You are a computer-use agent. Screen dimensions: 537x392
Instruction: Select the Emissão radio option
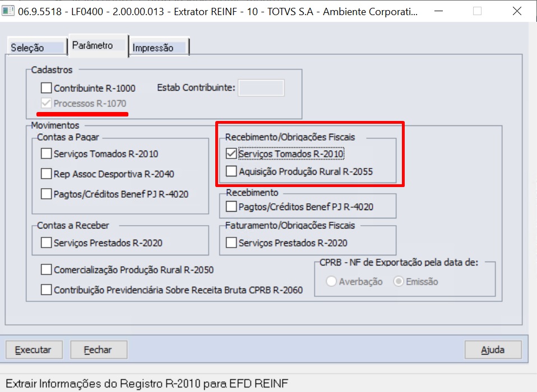point(399,282)
